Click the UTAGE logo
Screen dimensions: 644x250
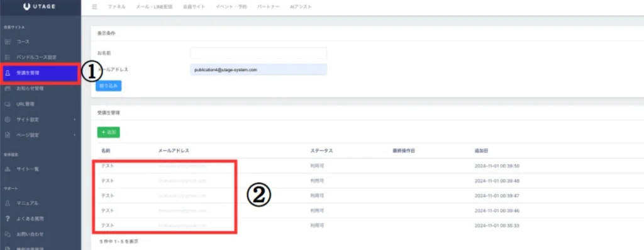tap(40, 6)
